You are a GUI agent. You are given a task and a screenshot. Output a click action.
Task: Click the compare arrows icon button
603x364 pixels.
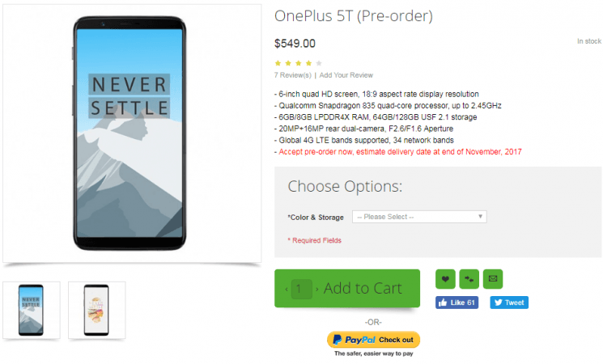469,279
